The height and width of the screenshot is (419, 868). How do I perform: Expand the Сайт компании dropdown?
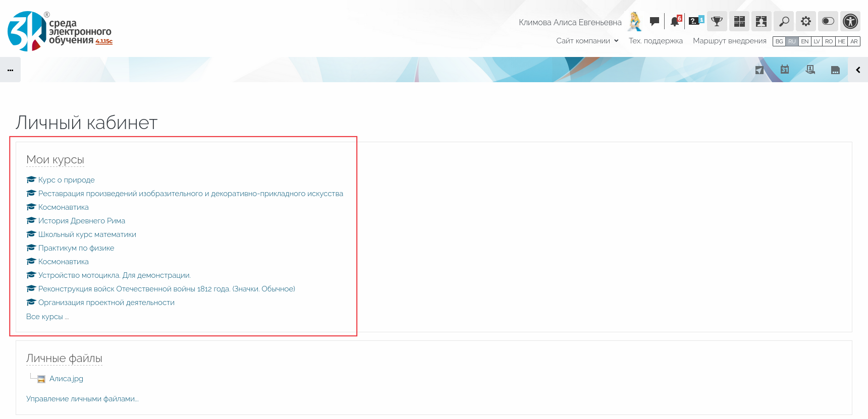pos(587,41)
